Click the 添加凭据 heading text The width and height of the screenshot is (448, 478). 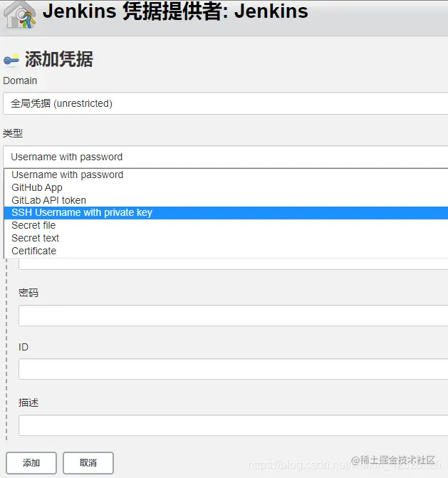59,59
